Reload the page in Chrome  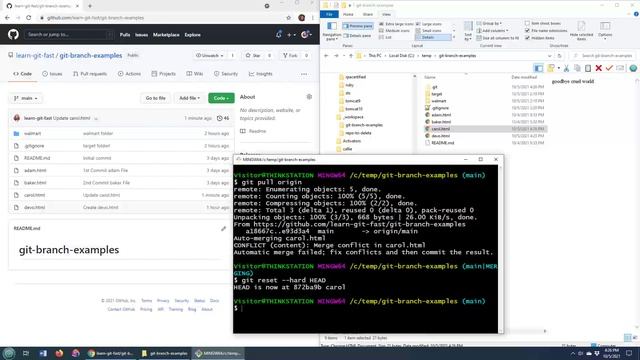(x=29, y=18)
